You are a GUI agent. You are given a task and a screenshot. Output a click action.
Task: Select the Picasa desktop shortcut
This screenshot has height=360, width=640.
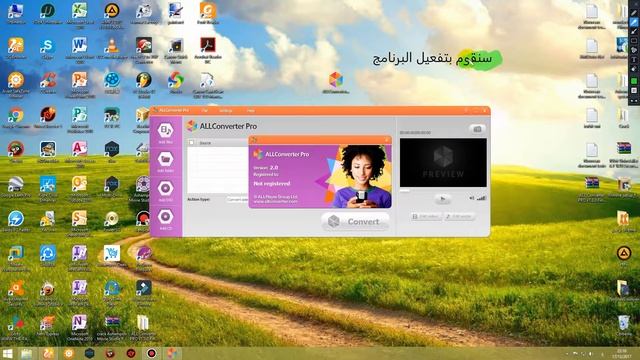pos(176,80)
